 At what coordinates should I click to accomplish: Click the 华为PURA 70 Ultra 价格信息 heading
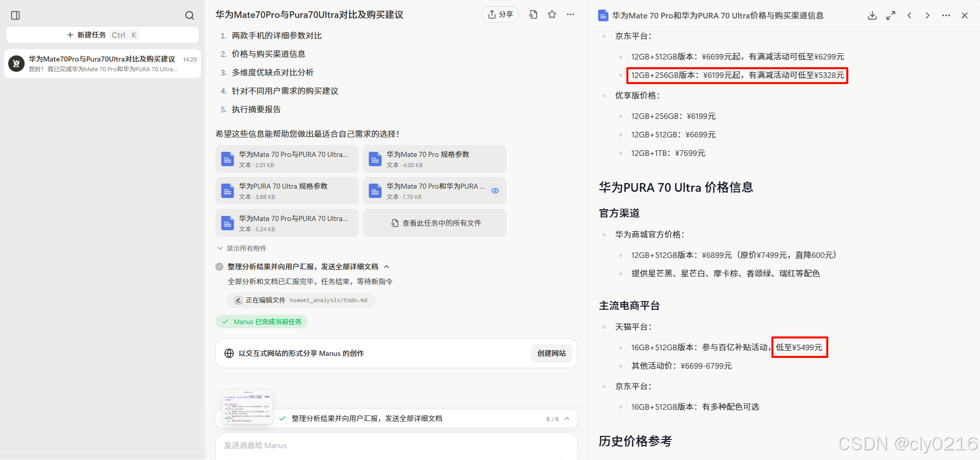[x=676, y=187]
